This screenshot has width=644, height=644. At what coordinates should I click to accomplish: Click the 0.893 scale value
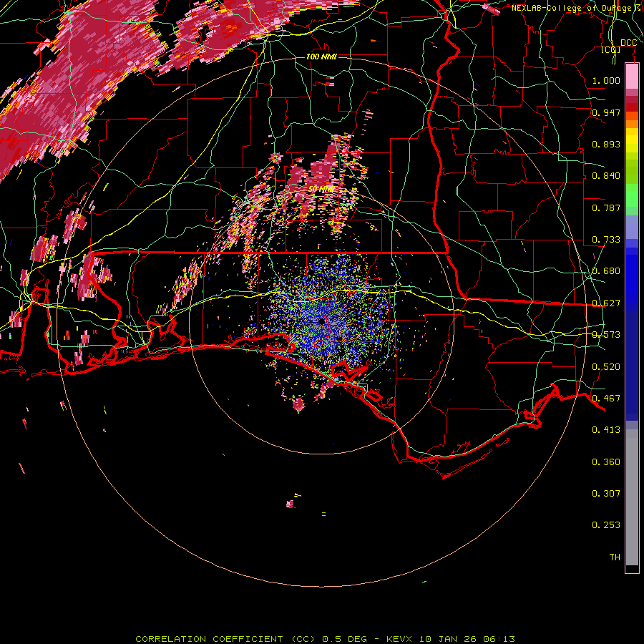606,144
